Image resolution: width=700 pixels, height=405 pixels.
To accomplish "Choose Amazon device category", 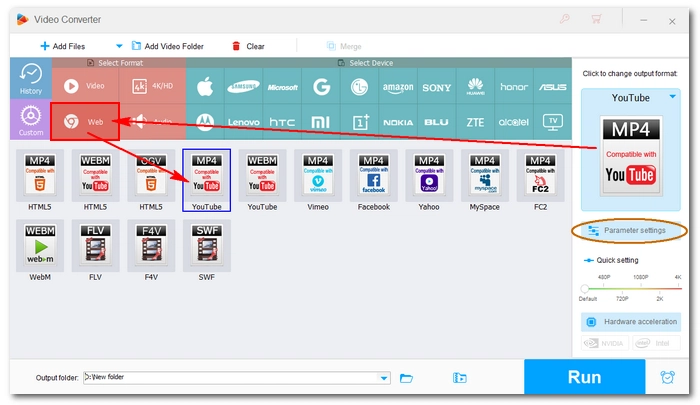I will point(398,87).
